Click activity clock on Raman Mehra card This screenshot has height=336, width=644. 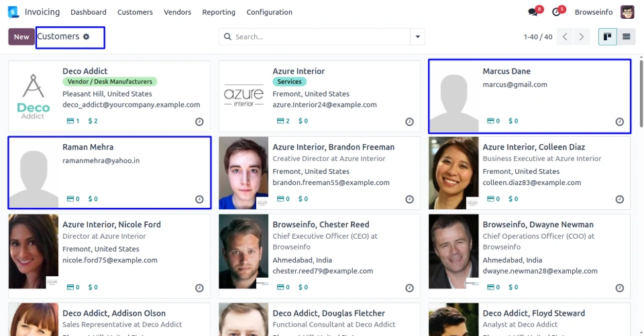pos(199,199)
